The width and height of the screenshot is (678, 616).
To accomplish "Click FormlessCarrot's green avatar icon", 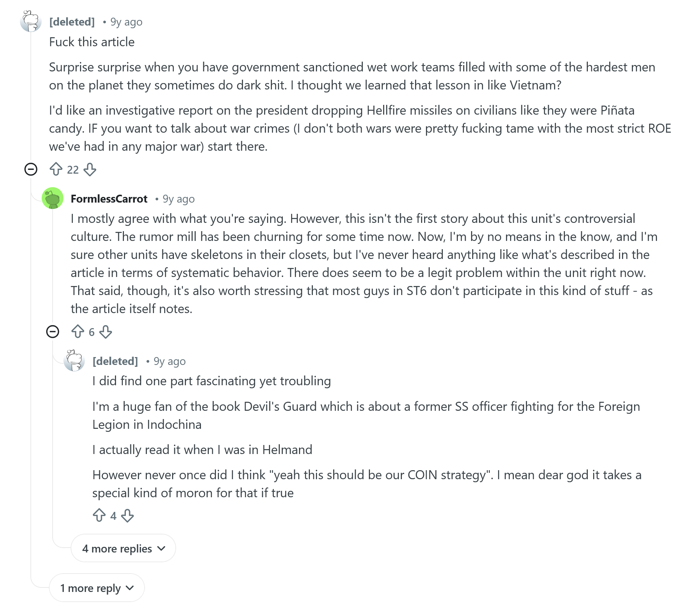I will coord(53,198).
